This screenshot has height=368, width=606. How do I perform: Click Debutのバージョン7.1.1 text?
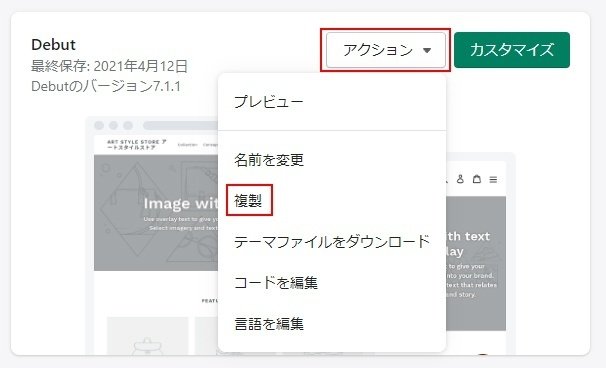point(106,86)
